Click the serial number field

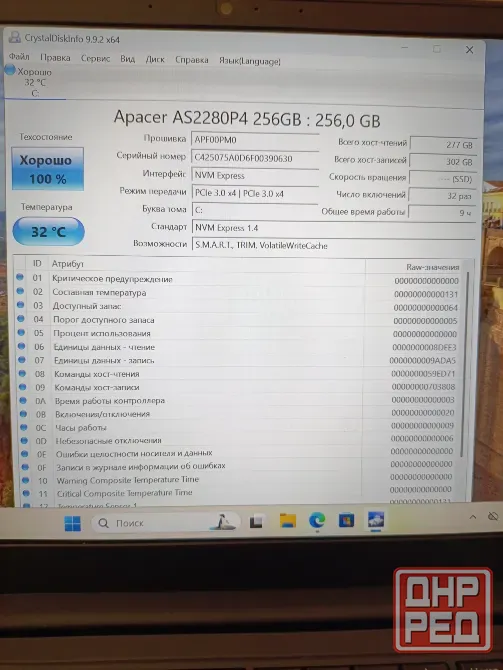[255, 158]
